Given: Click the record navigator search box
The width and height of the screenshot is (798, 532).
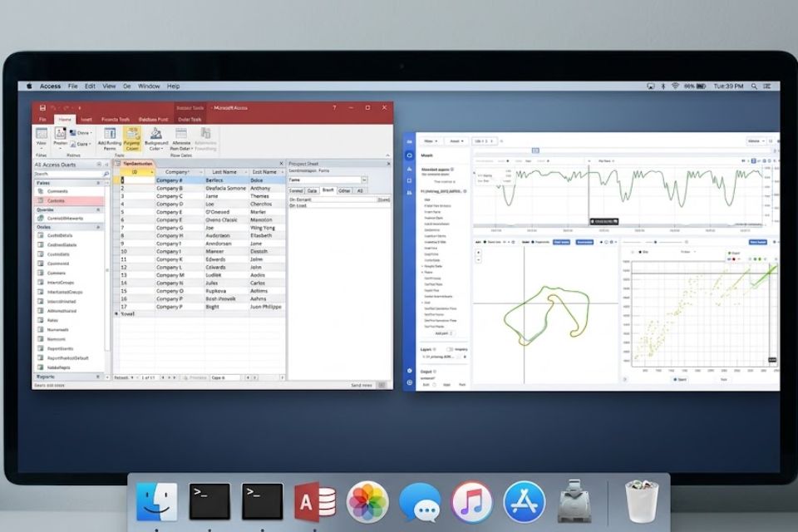Looking at the screenshot, I should 225,377.
